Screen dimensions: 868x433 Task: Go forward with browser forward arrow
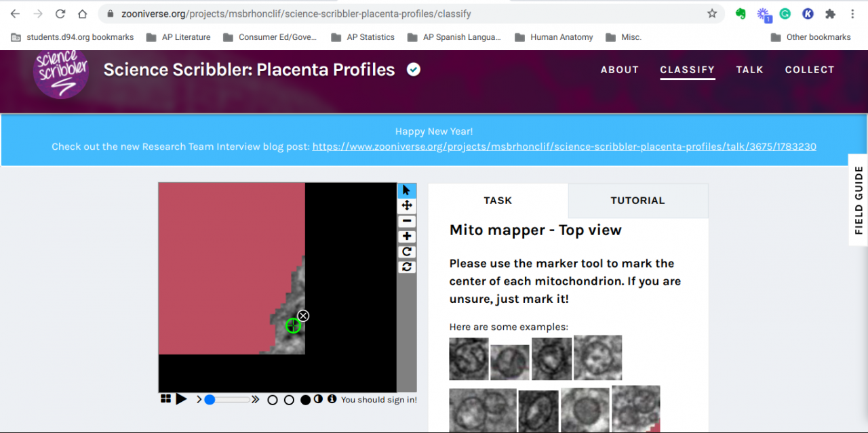(38, 14)
